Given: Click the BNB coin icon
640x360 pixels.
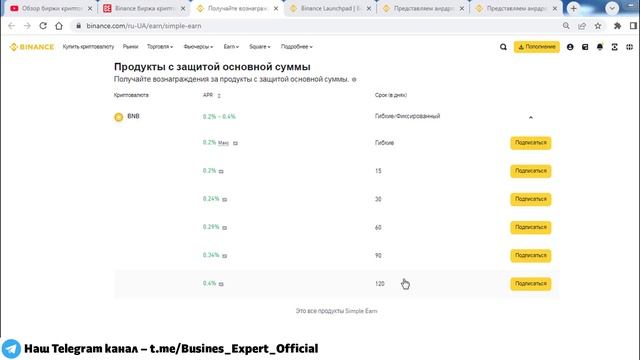Looking at the screenshot, I should [118, 117].
